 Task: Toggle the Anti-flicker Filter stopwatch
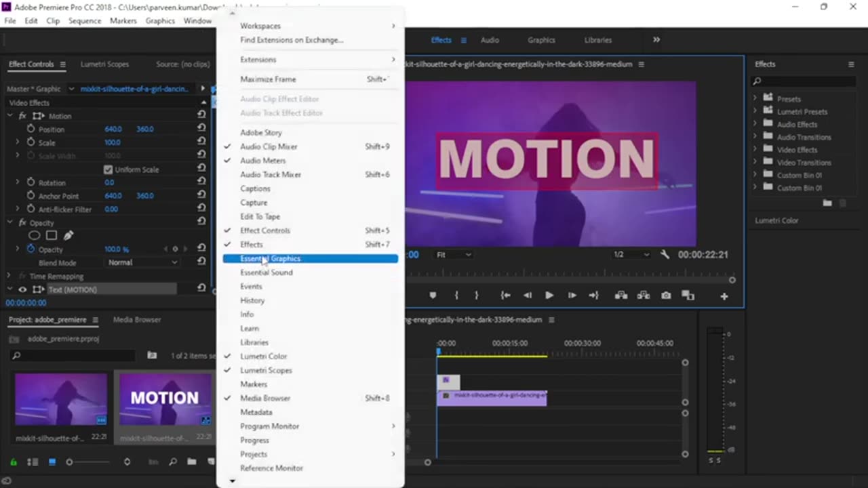[x=31, y=209]
